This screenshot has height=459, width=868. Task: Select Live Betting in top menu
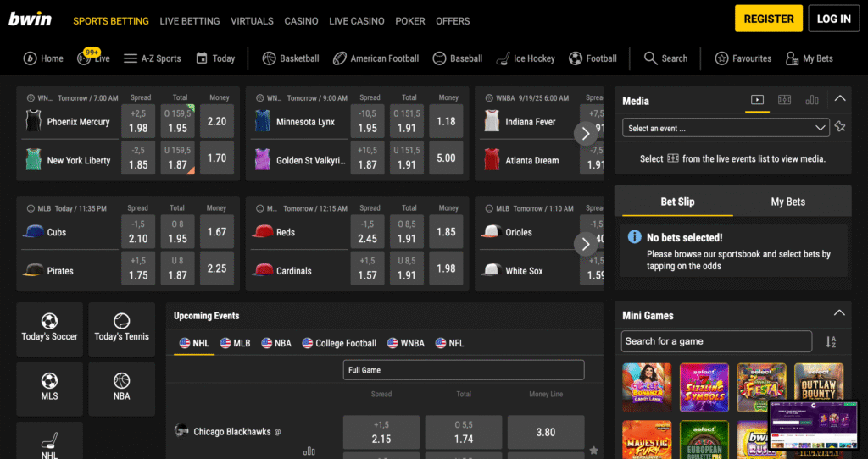(190, 21)
